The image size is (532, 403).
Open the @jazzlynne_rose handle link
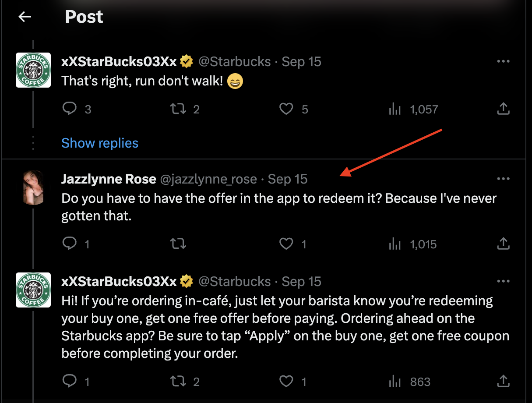coord(208,179)
